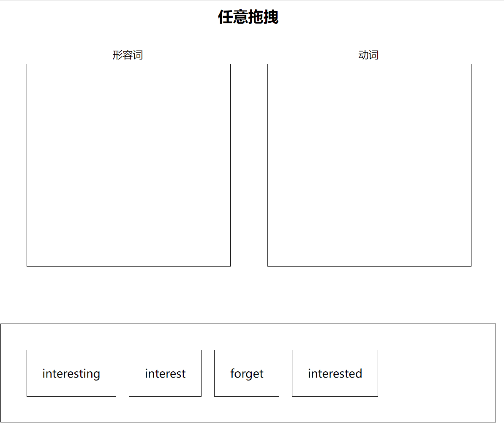Click the 动词 label
504x441 pixels.
[368, 55]
